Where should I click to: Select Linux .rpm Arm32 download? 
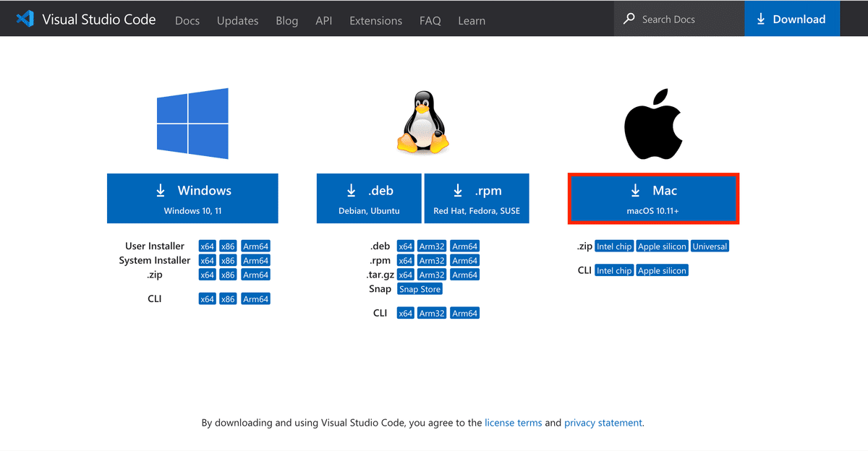pyautogui.click(x=432, y=261)
